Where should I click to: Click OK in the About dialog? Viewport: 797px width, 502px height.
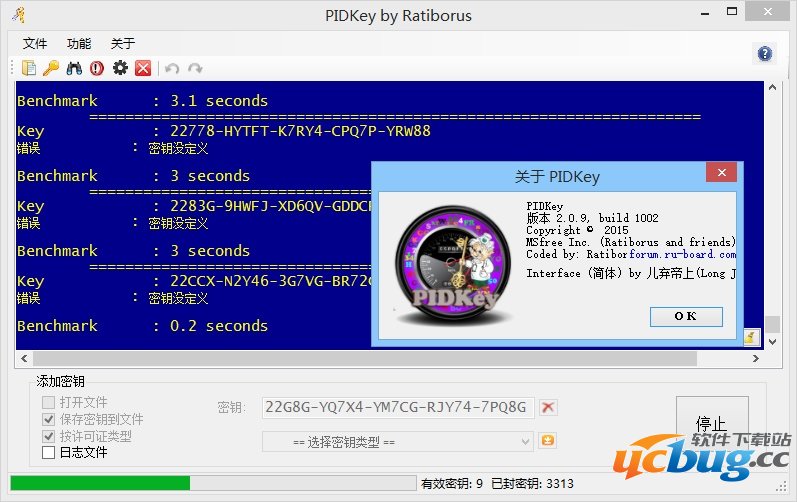click(686, 316)
